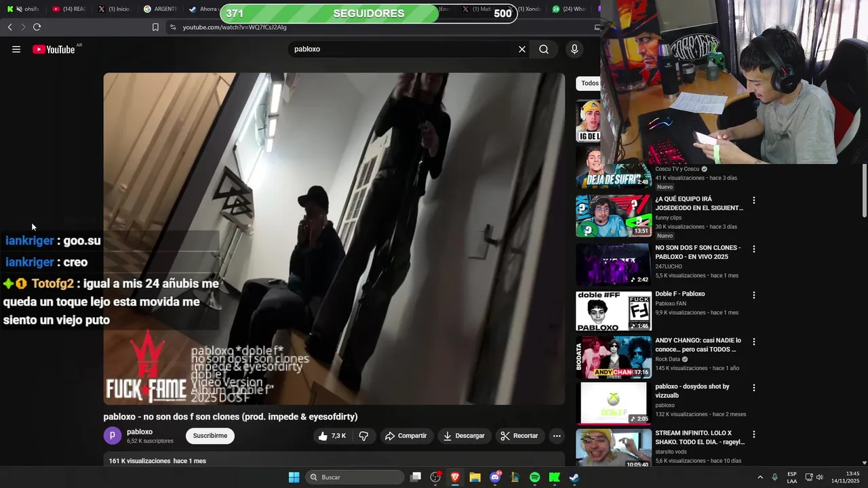Open File Explorer from taskbar
The image size is (868, 488).
click(475, 477)
